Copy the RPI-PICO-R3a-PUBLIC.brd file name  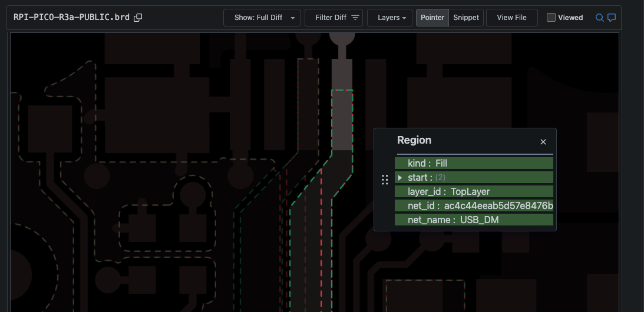point(138,18)
